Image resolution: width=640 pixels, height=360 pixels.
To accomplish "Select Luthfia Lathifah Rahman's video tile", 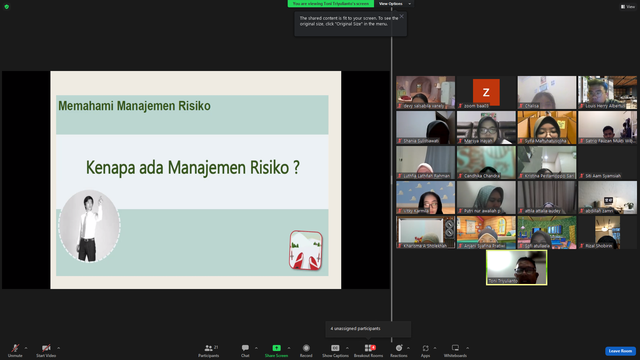I will point(425,162).
